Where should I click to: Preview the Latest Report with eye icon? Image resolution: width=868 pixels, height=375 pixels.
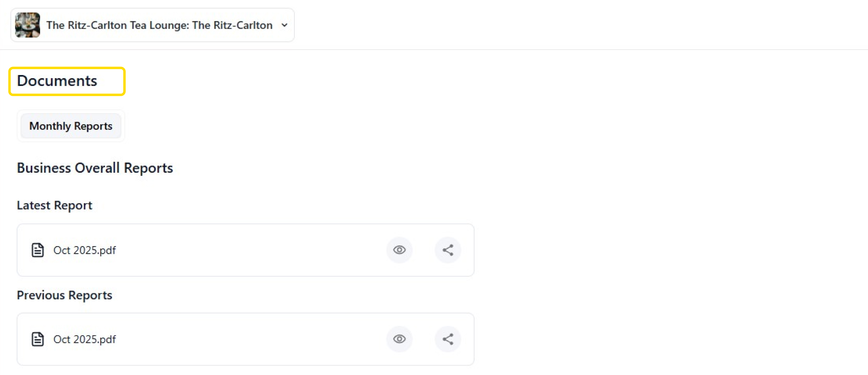(x=399, y=250)
